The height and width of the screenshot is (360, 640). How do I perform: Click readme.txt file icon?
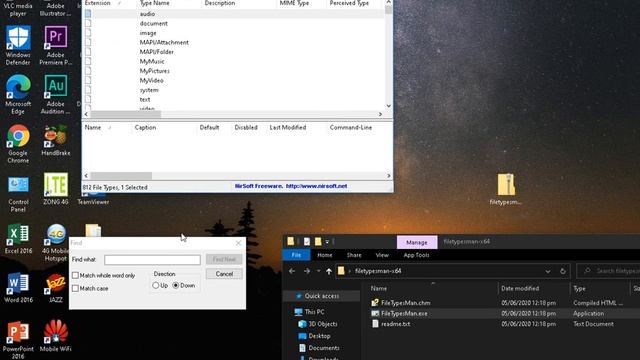pyautogui.click(x=375, y=324)
